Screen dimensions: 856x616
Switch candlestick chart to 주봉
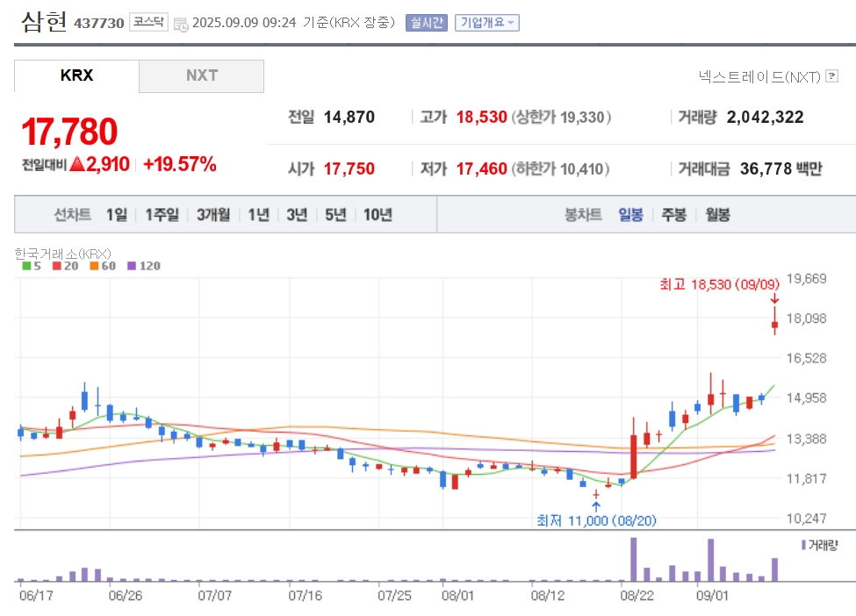click(x=673, y=214)
